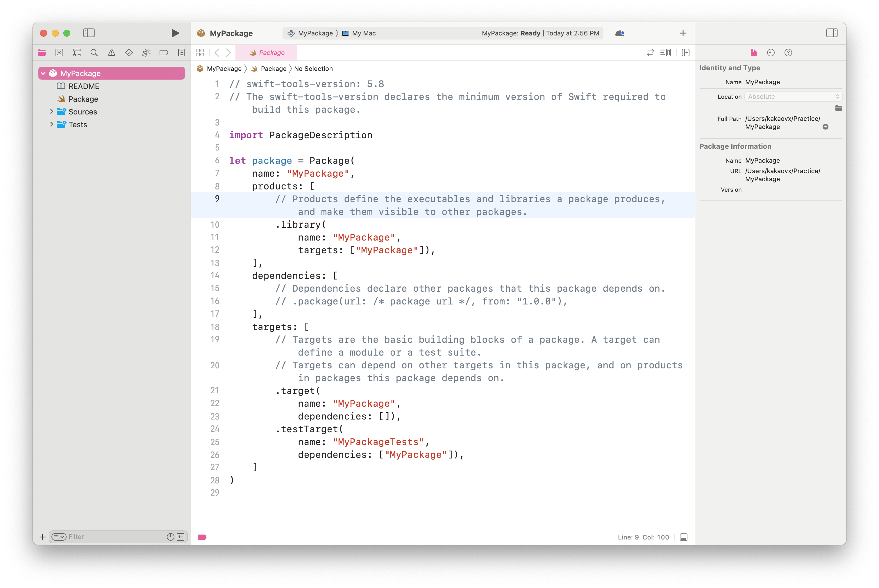This screenshot has height=588, width=879.
Task: Toggle the right inspector panel
Action: [832, 33]
